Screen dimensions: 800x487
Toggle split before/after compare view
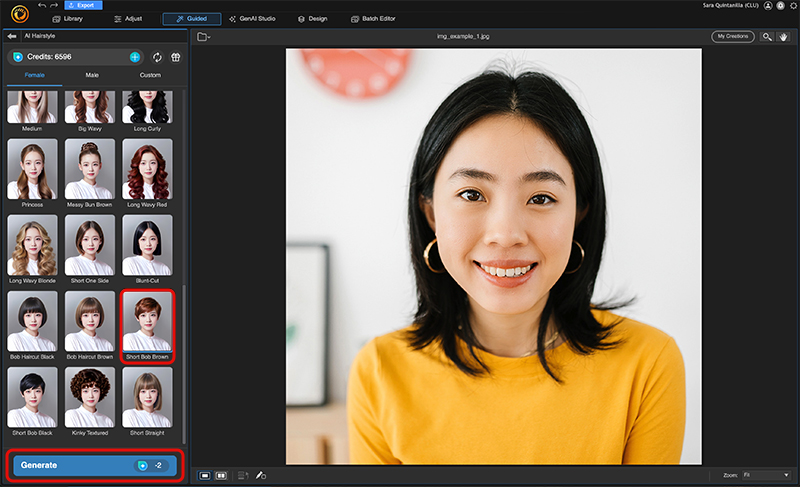(x=221, y=475)
